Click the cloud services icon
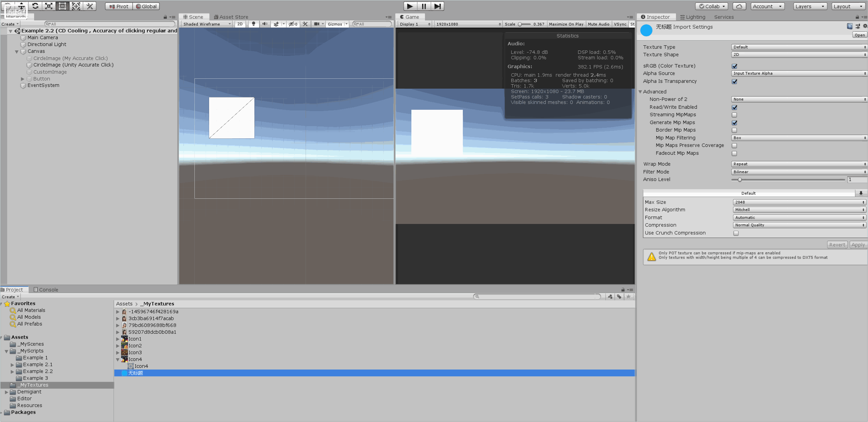 (x=739, y=6)
